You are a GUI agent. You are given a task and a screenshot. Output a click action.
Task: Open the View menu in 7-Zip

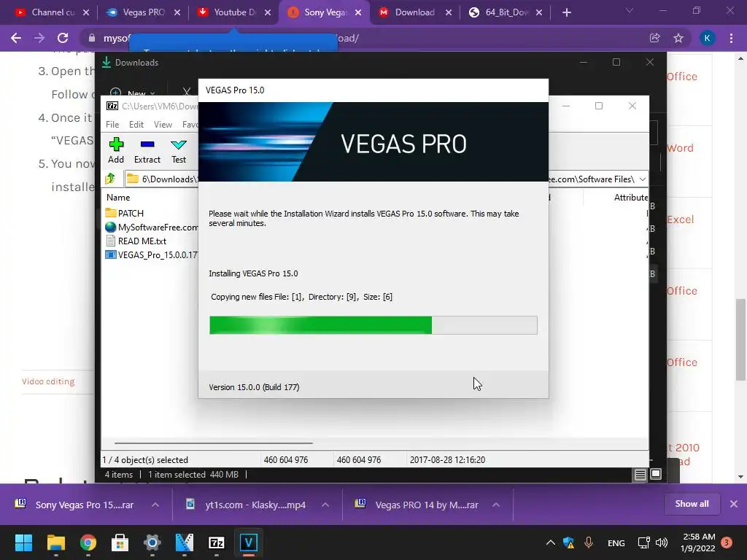163,124
